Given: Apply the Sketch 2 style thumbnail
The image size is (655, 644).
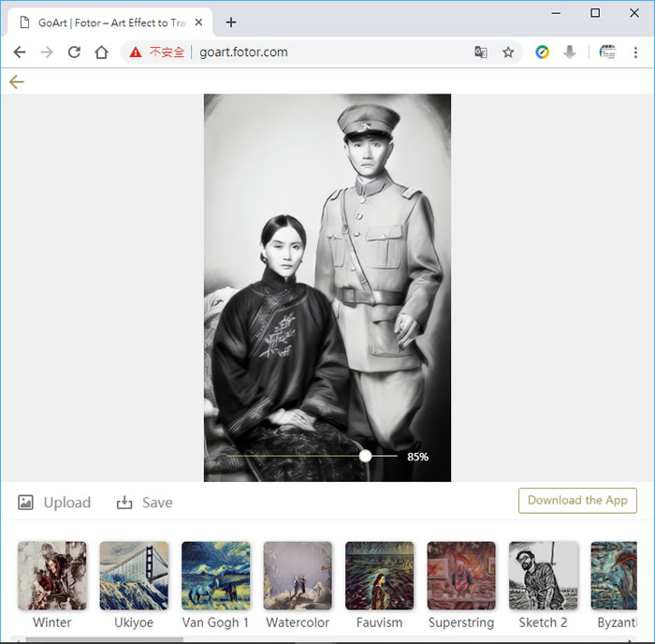Looking at the screenshot, I should pyautogui.click(x=543, y=576).
